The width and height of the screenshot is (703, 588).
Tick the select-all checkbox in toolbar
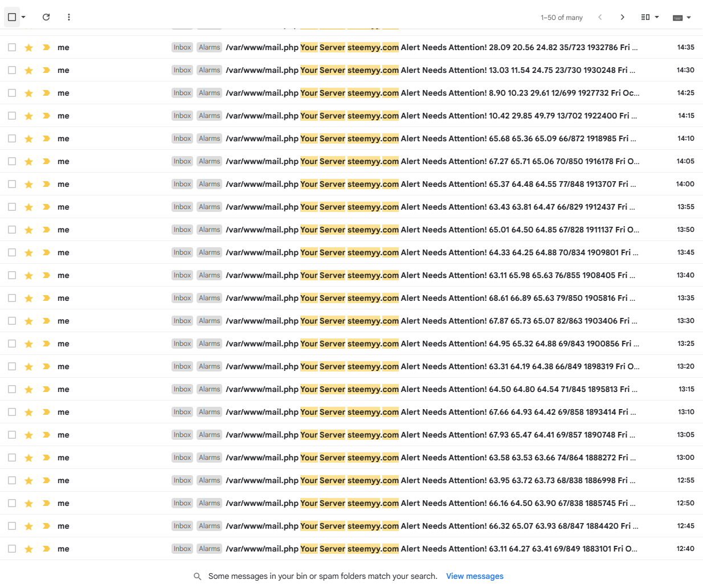[x=12, y=17]
